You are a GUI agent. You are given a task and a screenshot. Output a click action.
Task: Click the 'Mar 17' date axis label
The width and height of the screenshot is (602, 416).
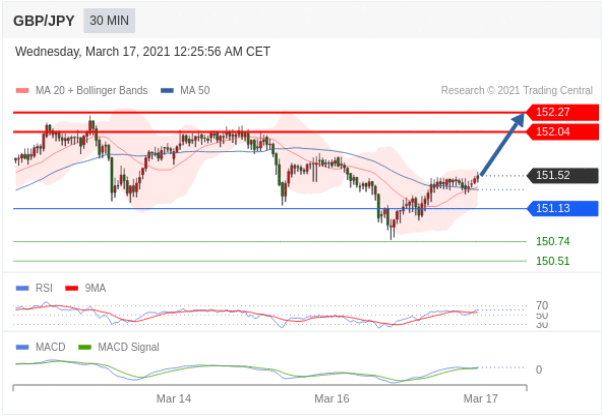click(x=481, y=399)
